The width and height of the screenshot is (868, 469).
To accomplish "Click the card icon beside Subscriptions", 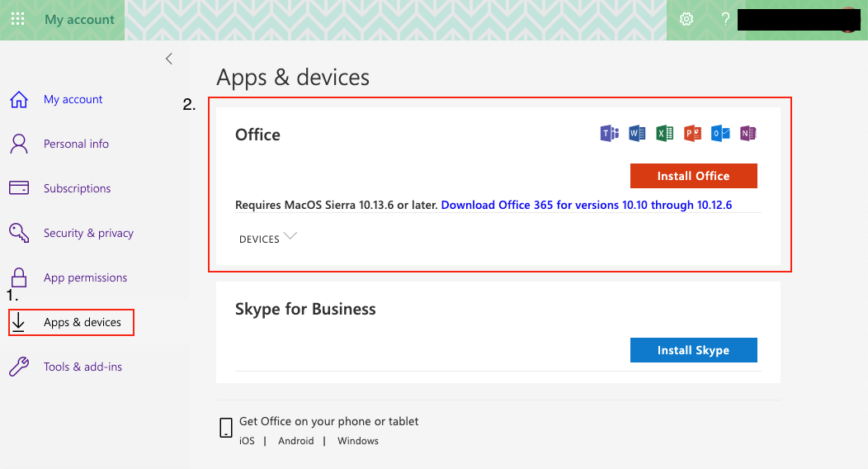I will [19, 188].
